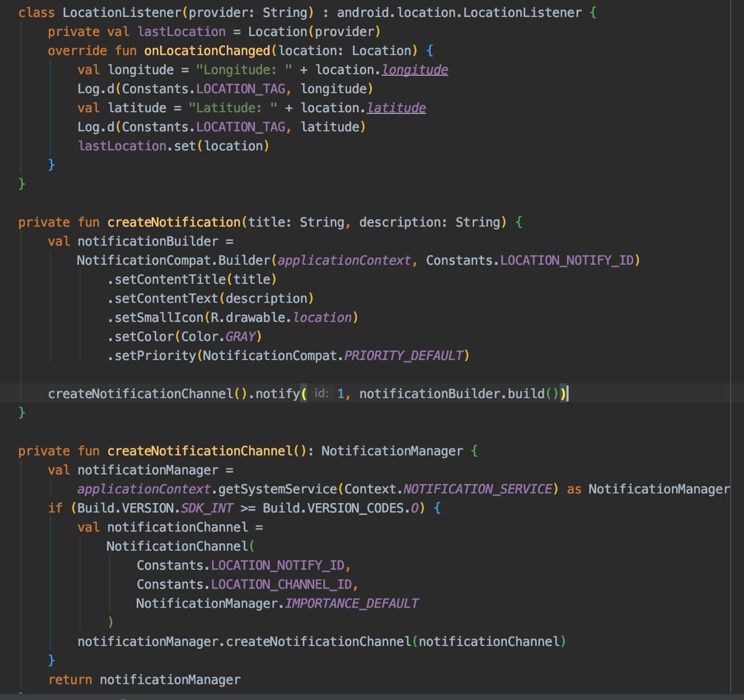The image size is (744, 700).
Task: Click notificationChannel in its val declaration
Action: pos(177,527)
